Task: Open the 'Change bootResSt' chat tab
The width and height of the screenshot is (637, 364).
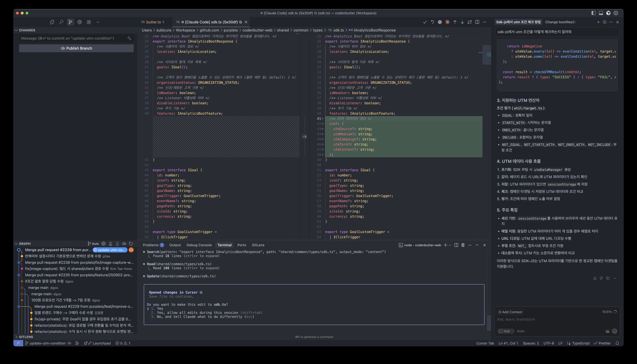Action: click(560, 22)
